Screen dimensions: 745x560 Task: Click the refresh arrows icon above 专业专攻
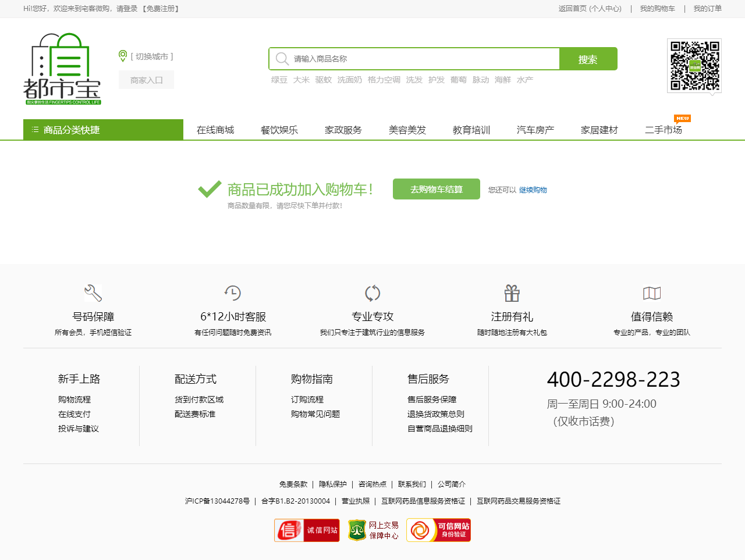(372, 293)
